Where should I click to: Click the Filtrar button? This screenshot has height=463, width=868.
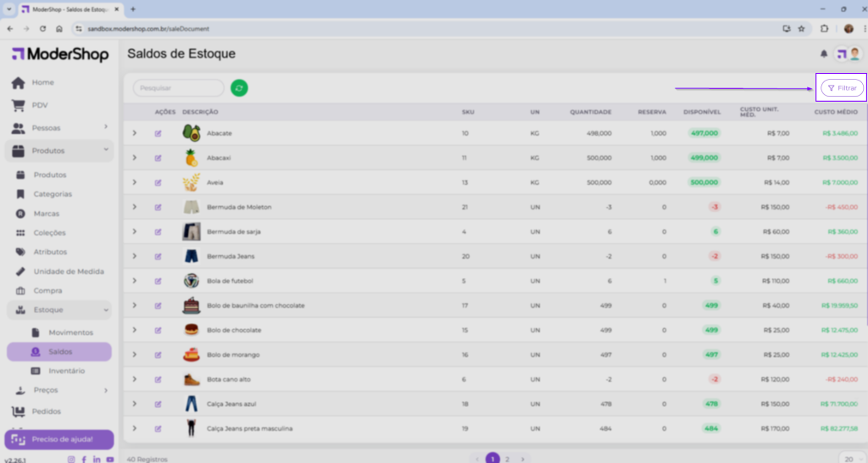842,87
